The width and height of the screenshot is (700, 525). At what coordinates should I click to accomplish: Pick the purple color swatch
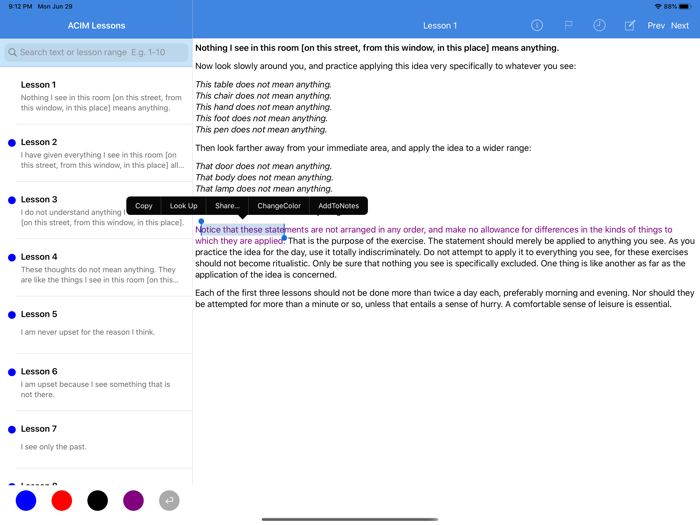point(133,500)
